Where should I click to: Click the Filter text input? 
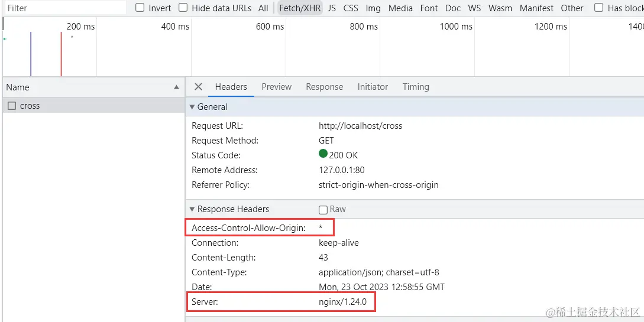[x=64, y=8]
